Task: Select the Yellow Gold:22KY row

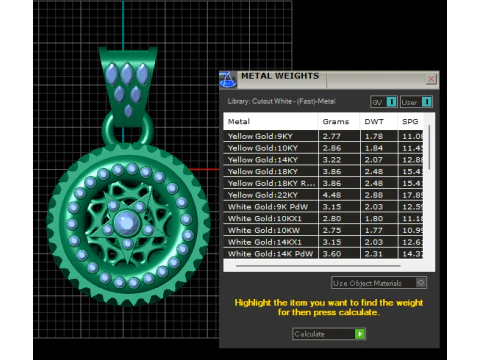Action: [x=323, y=195]
